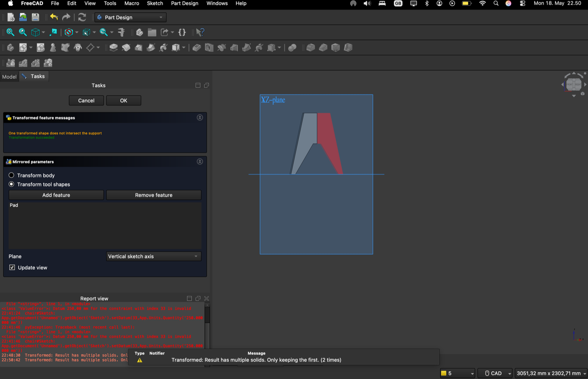Viewport: 588px width, 379px height.
Task: Click the link export arrow icon
Action: tap(165, 32)
